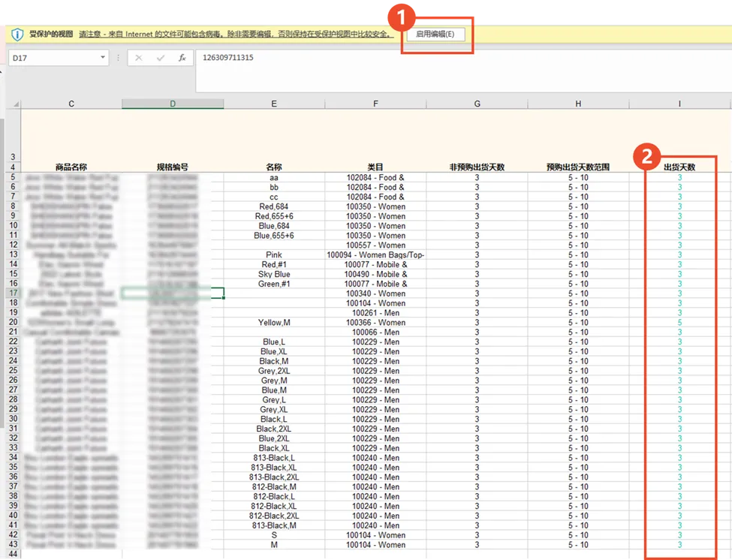This screenshot has height=560, width=732.
Task: Click the 预购出货天数范围 header cell
Action: pos(578,167)
